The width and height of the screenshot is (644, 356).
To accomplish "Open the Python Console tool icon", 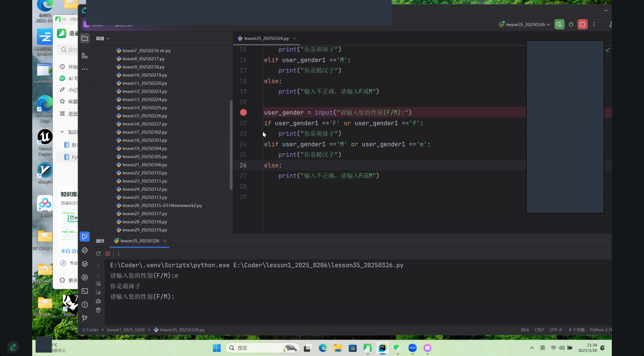I will tap(85, 250).
